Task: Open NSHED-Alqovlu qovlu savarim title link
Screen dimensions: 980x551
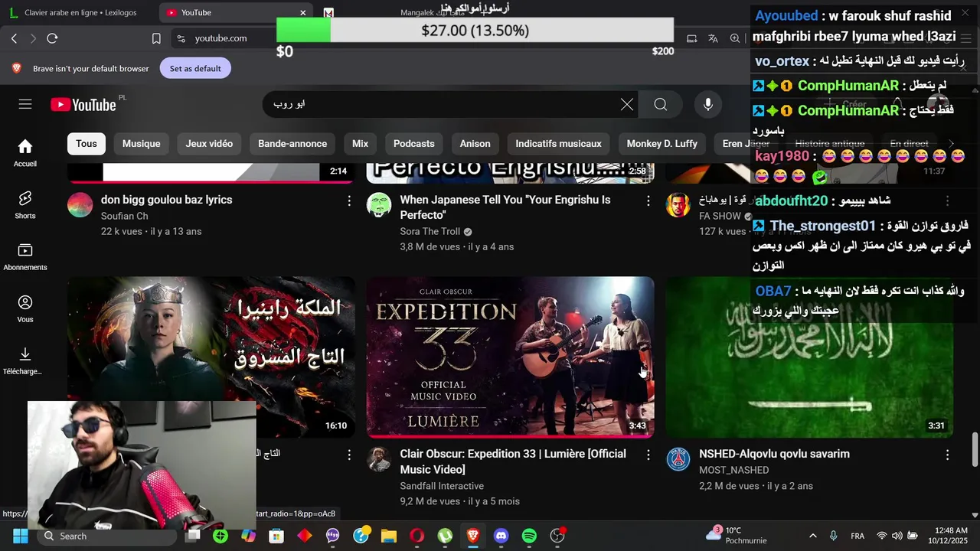Action: [774, 454]
